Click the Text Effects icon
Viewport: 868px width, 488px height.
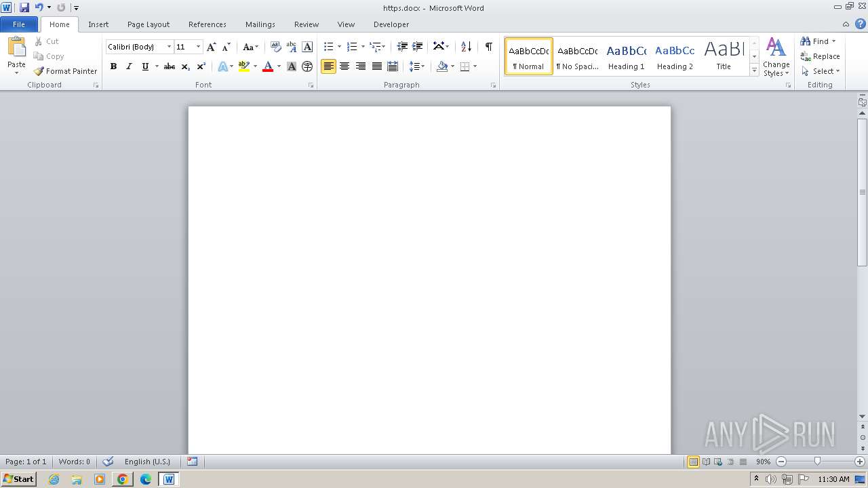pyautogui.click(x=222, y=66)
